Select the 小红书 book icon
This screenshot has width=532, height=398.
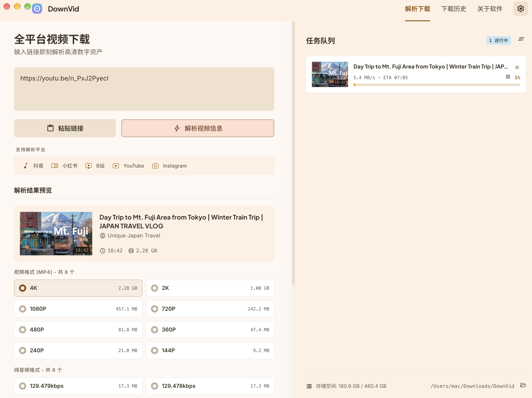(x=55, y=166)
